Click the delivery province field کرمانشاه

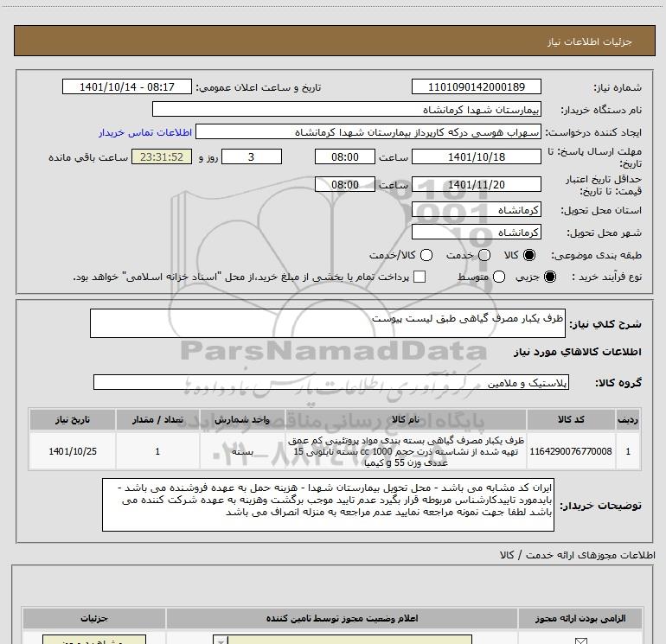tap(476, 210)
